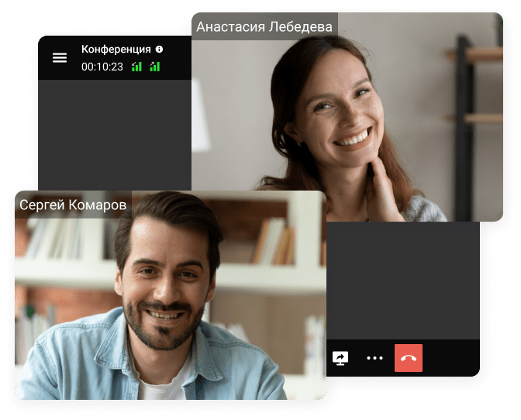
Task: Open the hamburger menu
Action: (x=60, y=58)
